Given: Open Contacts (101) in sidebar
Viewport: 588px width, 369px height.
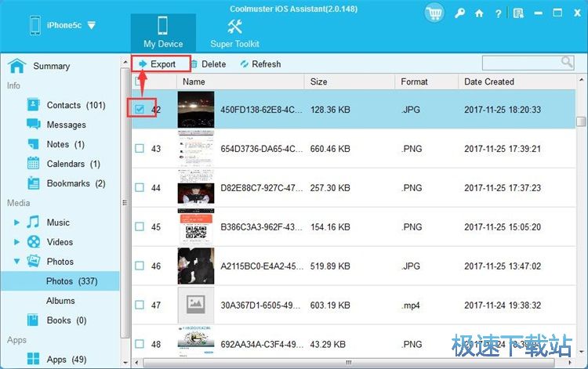Looking at the screenshot, I should [x=76, y=105].
